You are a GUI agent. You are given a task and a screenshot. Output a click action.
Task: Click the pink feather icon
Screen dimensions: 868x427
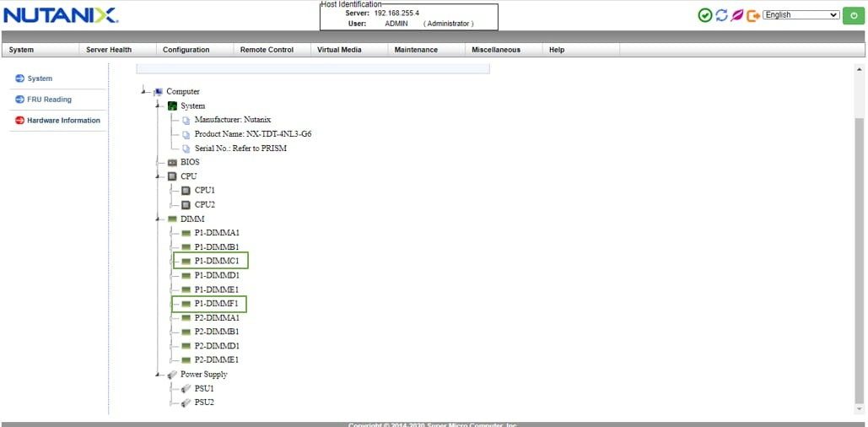point(736,15)
